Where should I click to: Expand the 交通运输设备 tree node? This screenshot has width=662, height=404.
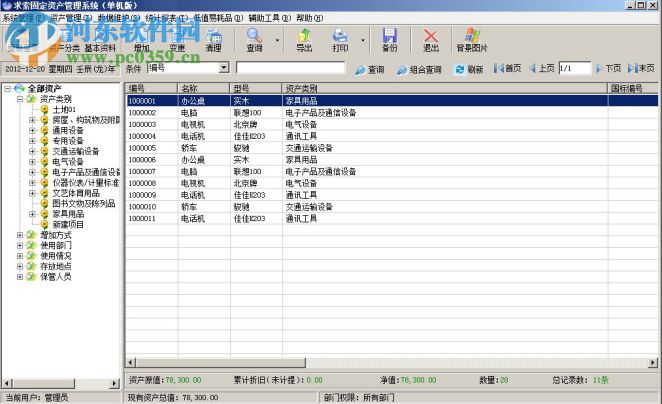click(x=32, y=151)
